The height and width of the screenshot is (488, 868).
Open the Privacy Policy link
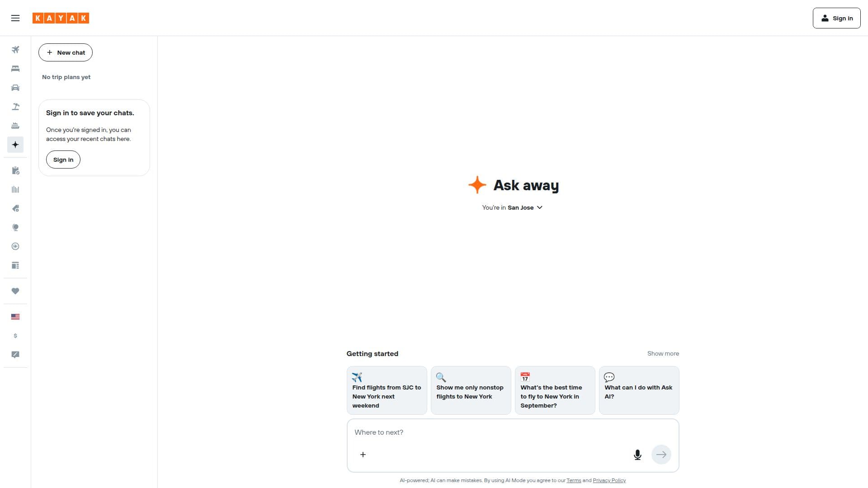tap(609, 480)
